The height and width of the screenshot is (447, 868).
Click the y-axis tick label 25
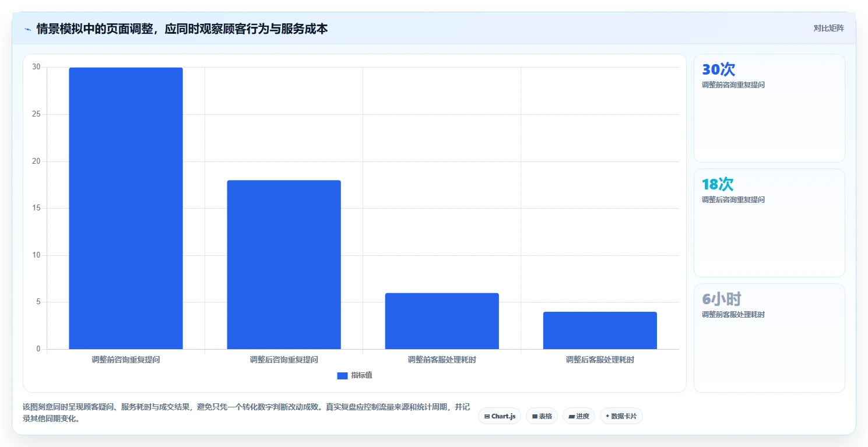pyautogui.click(x=36, y=114)
